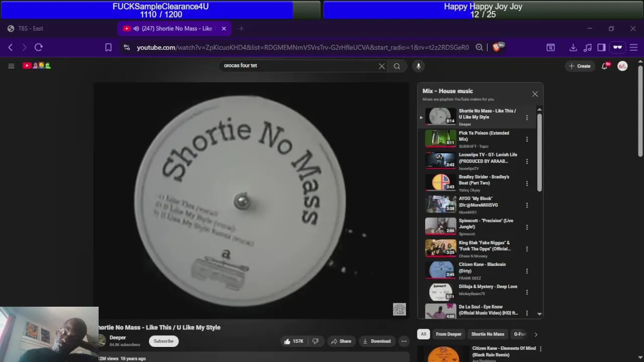Go back using the browser back arrow

[x=11, y=47]
